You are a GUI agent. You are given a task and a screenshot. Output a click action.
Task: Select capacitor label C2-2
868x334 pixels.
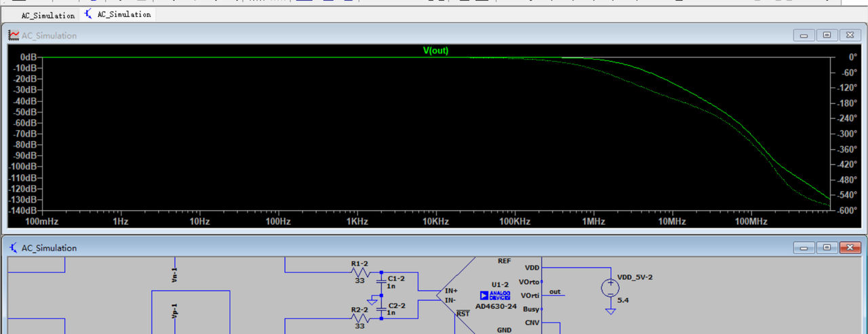coord(396,305)
